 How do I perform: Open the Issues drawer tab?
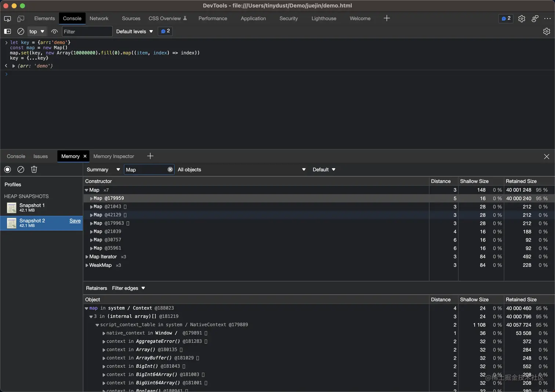click(40, 156)
